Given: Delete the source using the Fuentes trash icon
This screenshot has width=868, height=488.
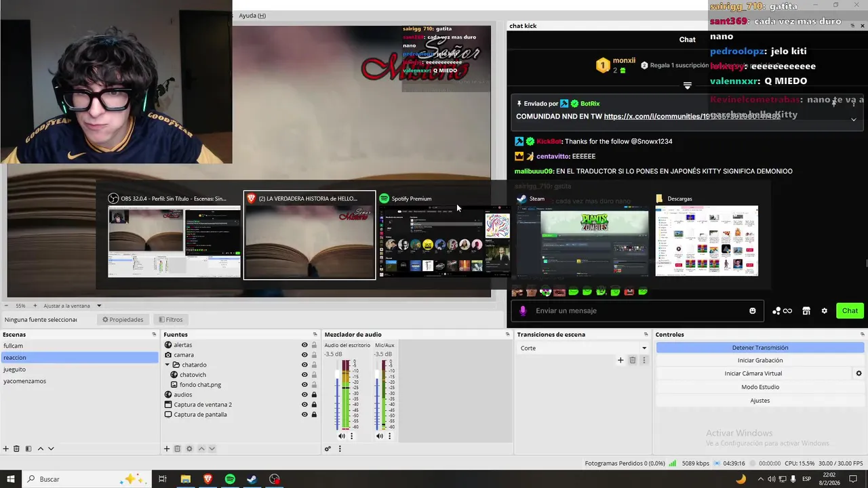Looking at the screenshot, I should (x=178, y=449).
